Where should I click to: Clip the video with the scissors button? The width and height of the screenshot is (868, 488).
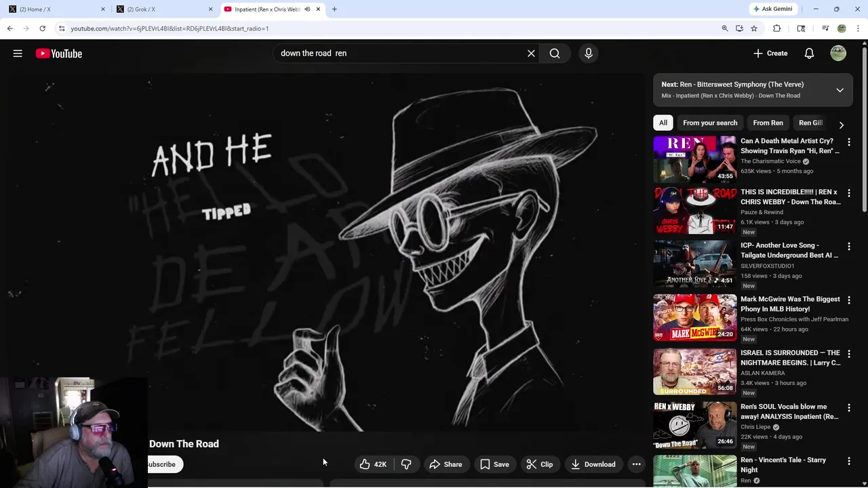(540, 464)
